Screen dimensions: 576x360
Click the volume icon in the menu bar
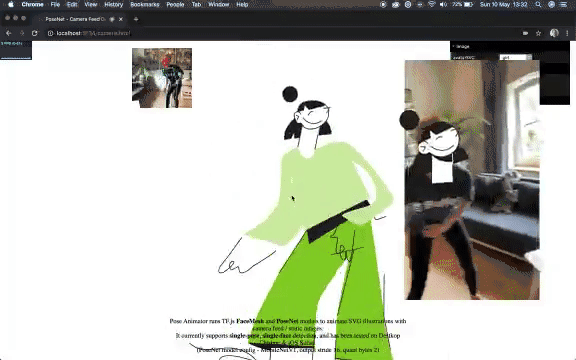pos(443,4)
